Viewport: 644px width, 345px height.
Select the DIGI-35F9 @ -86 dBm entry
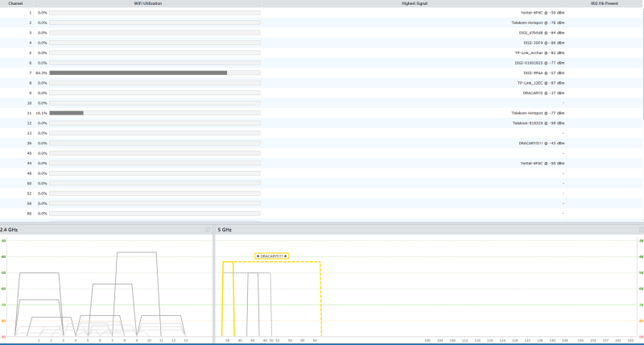544,43
